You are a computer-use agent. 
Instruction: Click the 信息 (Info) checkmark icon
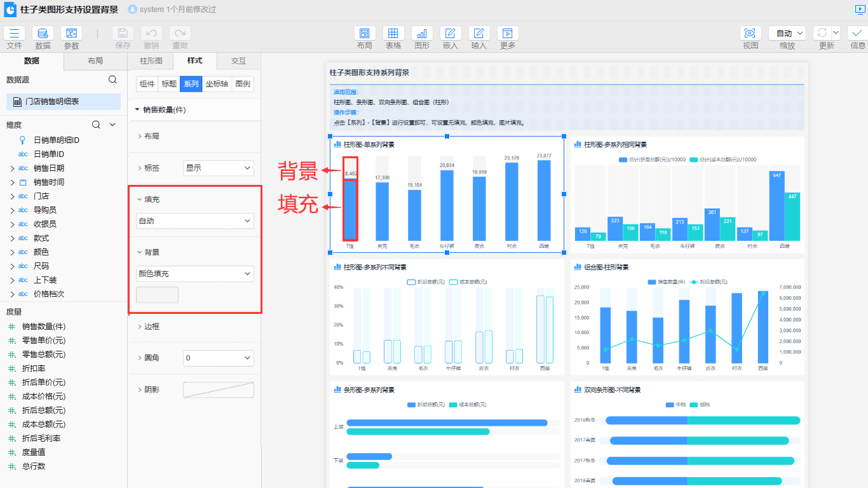[857, 34]
